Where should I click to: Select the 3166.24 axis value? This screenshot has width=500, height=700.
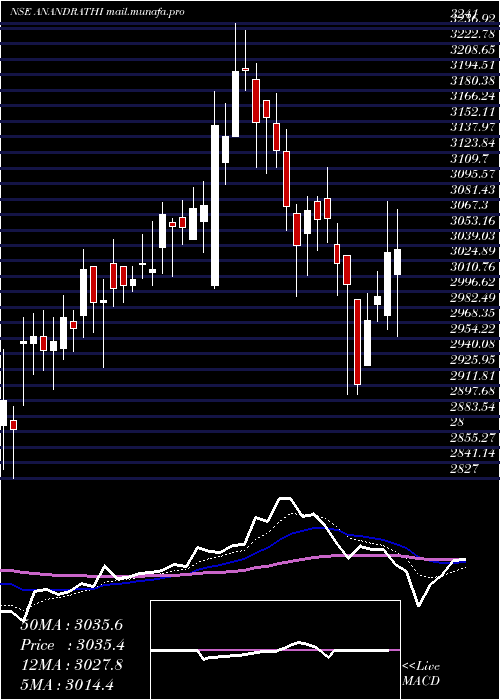click(x=473, y=96)
